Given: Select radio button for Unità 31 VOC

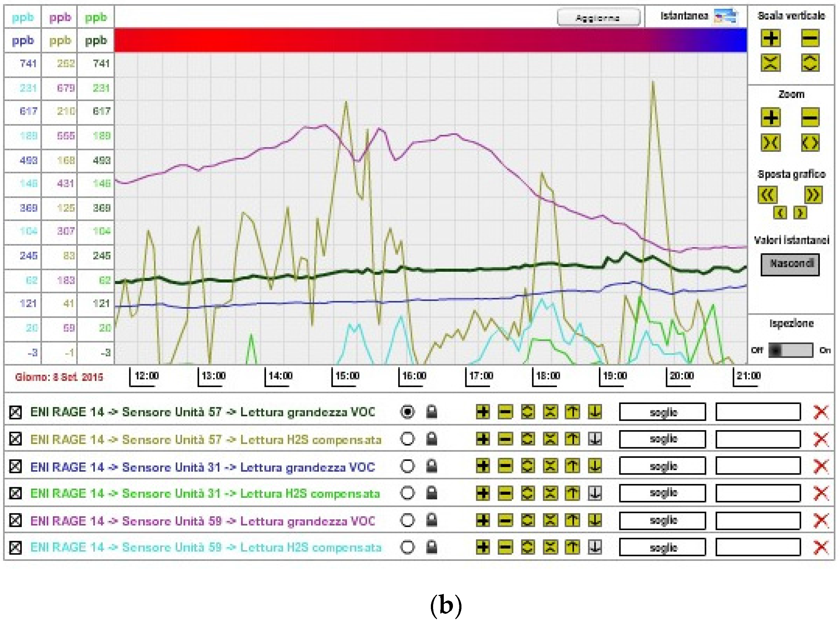Looking at the screenshot, I should 407,466.
